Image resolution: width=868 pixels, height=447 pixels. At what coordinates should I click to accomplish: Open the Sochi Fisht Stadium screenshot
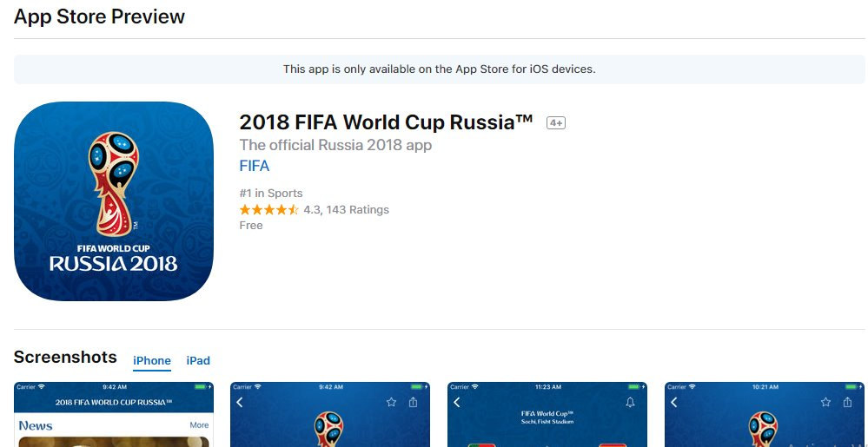point(547,417)
